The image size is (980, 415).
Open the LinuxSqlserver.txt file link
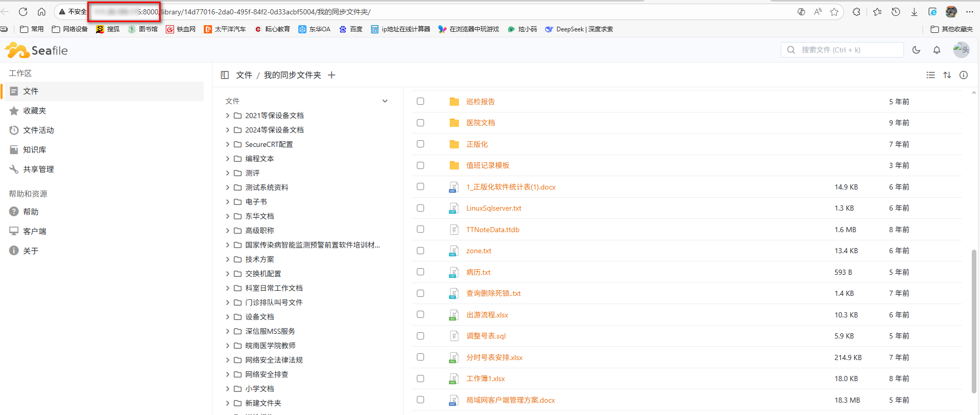(x=493, y=208)
